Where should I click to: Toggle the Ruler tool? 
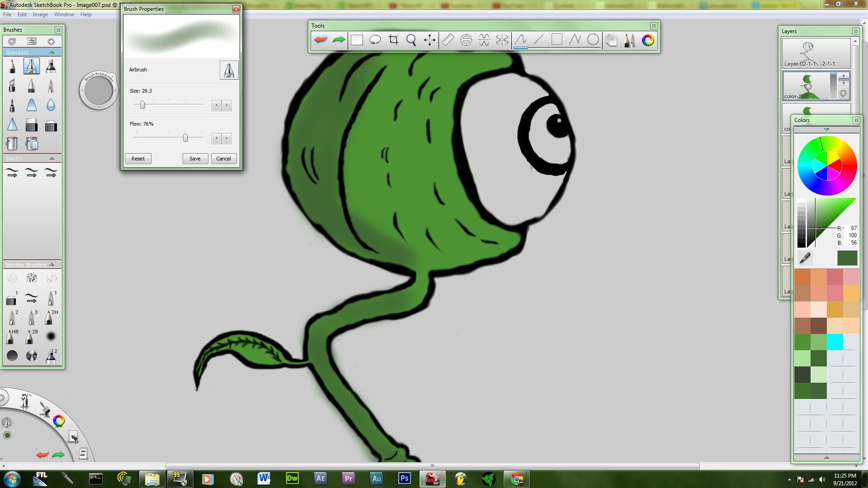[x=448, y=40]
